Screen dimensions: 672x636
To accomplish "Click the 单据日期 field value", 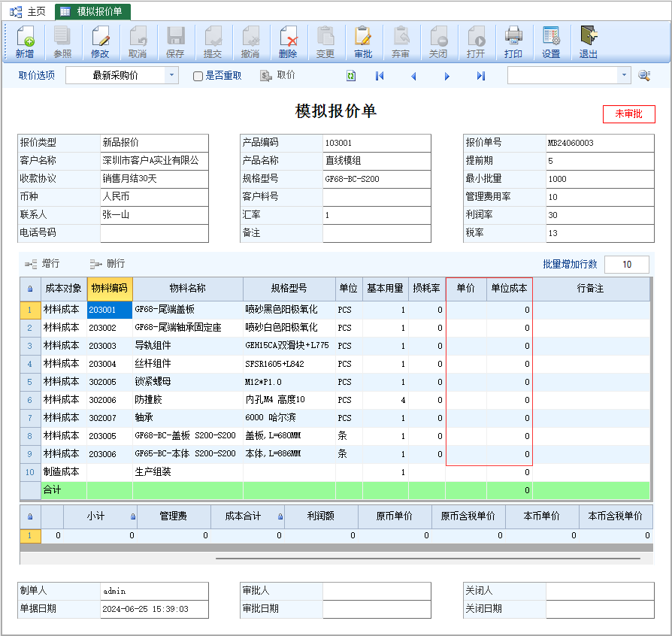I will [x=154, y=609].
